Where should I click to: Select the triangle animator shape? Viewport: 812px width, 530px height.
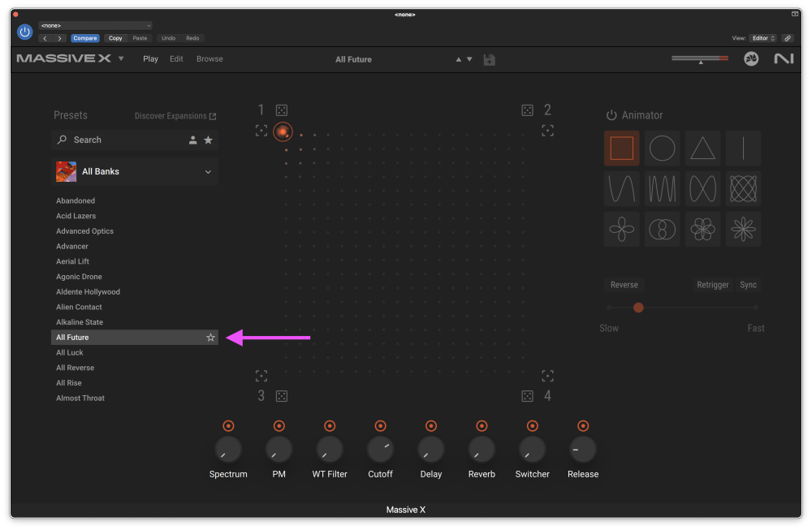702,148
